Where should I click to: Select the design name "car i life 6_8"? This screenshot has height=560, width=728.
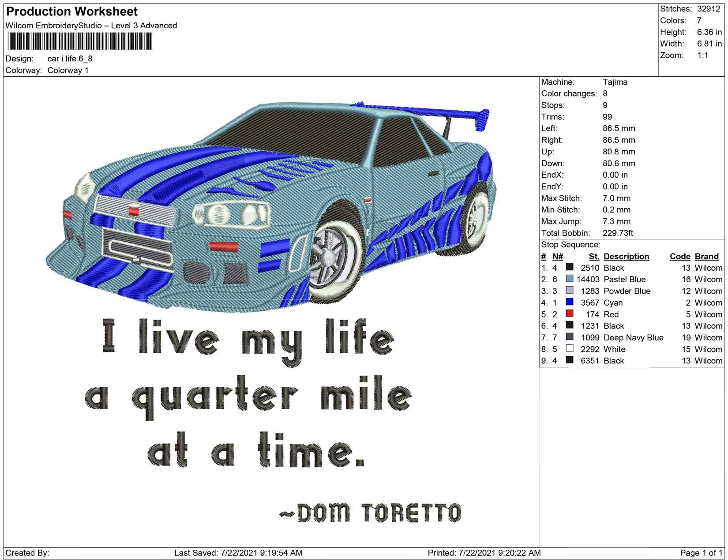click(x=70, y=59)
